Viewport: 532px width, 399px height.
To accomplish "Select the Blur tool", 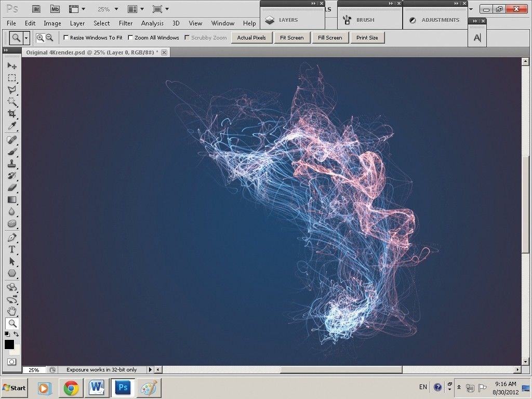I will 12,211.
